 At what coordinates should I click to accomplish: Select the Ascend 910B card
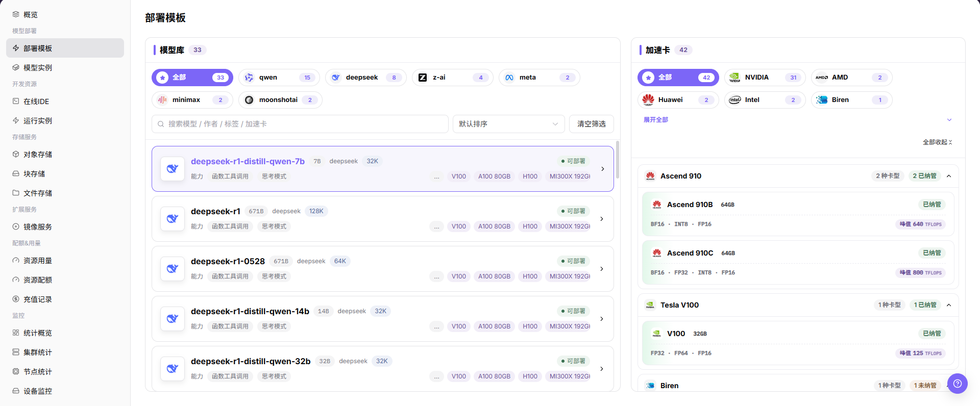(x=798, y=214)
